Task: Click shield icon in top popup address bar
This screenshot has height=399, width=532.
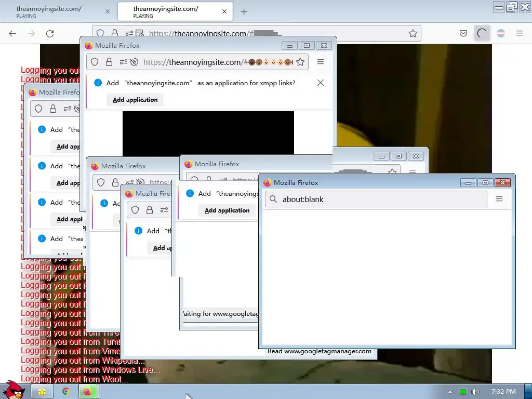Action: coord(95,62)
